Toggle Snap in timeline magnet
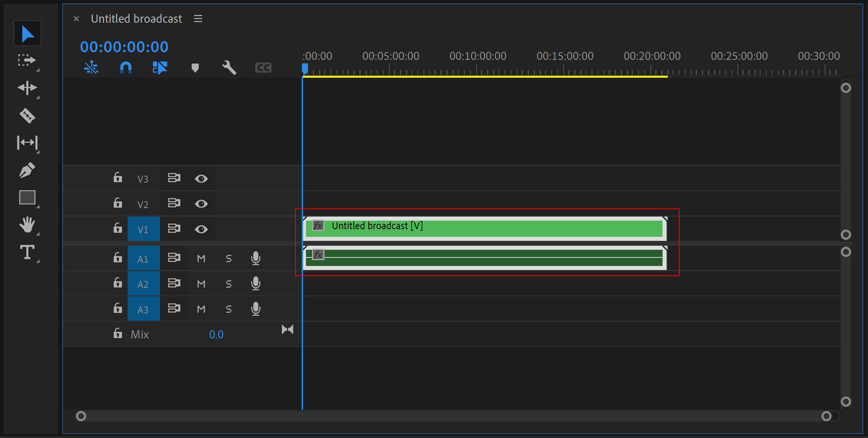 point(126,68)
